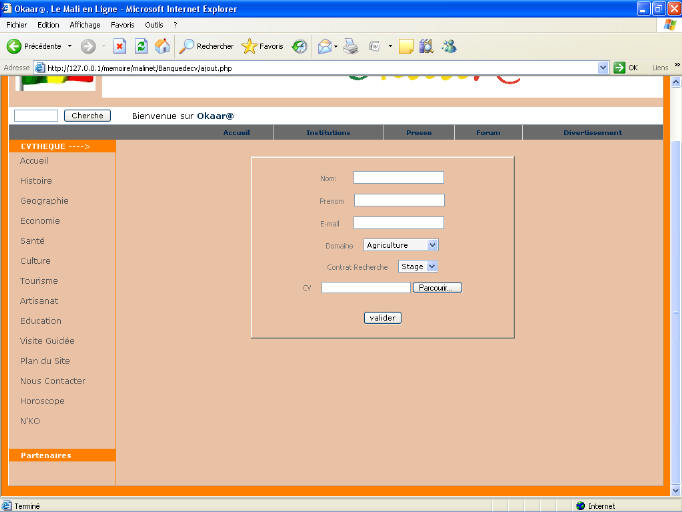Click the Précédente back arrow icon
The width and height of the screenshot is (682, 512).
point(14,46)
